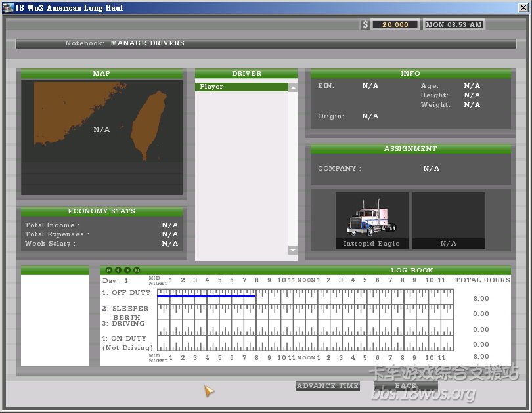Viewport: 532px width, 413px height.
Task: Click the empty white panel beside log book
Action: click(55, 320)
